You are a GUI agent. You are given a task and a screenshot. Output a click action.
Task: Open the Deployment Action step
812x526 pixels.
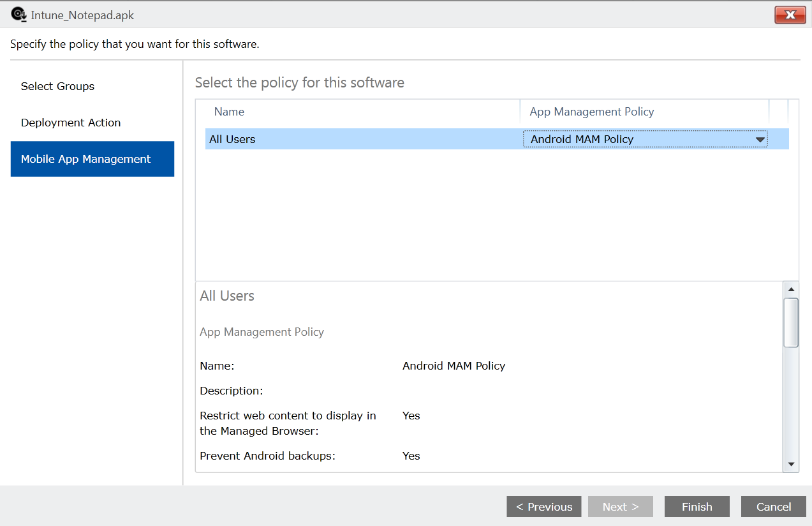(x=71, y=123)
